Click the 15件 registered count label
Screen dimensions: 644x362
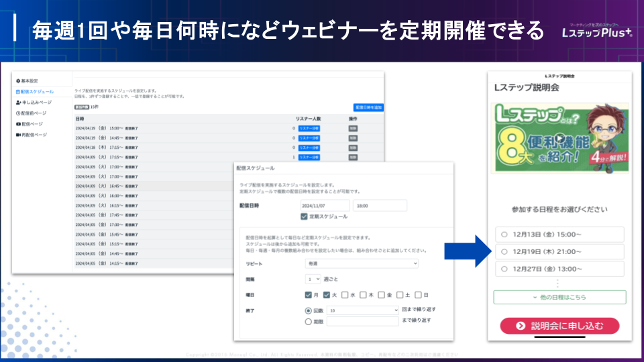[87, 107]
